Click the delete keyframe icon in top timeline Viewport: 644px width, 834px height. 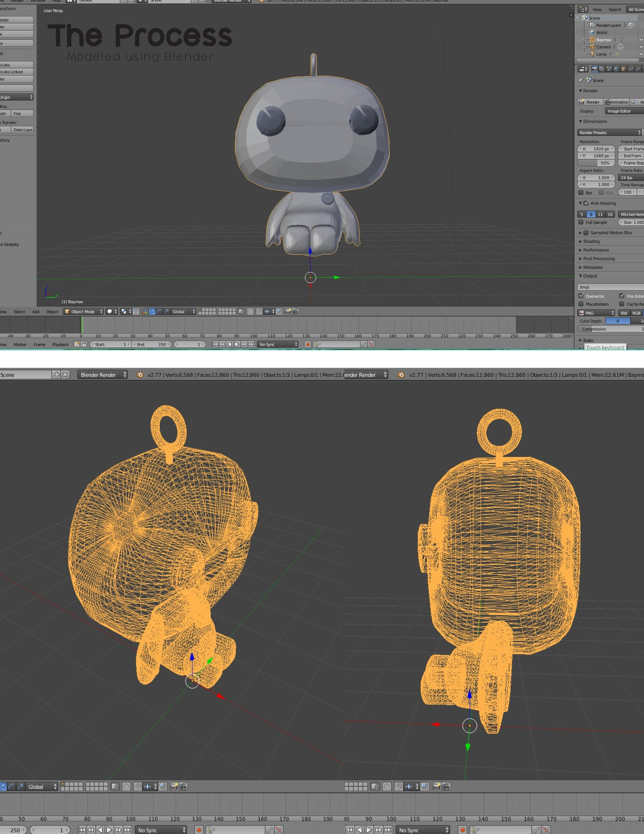pyautogui.click(x=371, y=345)
